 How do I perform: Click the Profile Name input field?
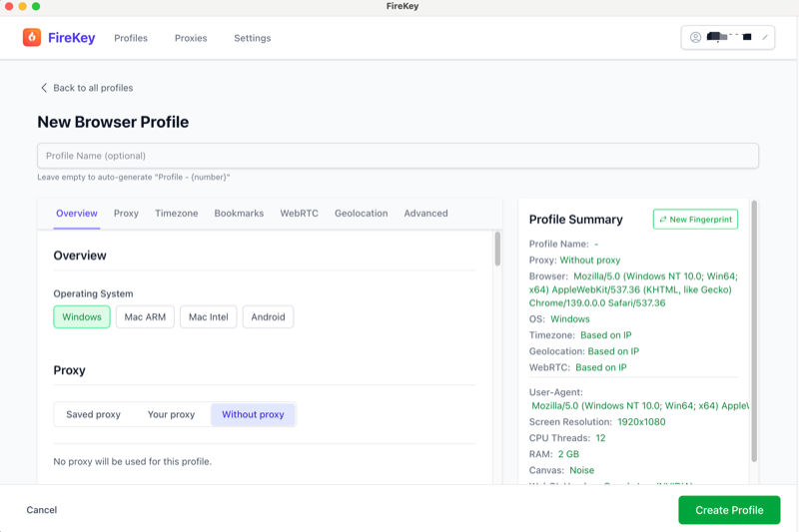point(398,156)
